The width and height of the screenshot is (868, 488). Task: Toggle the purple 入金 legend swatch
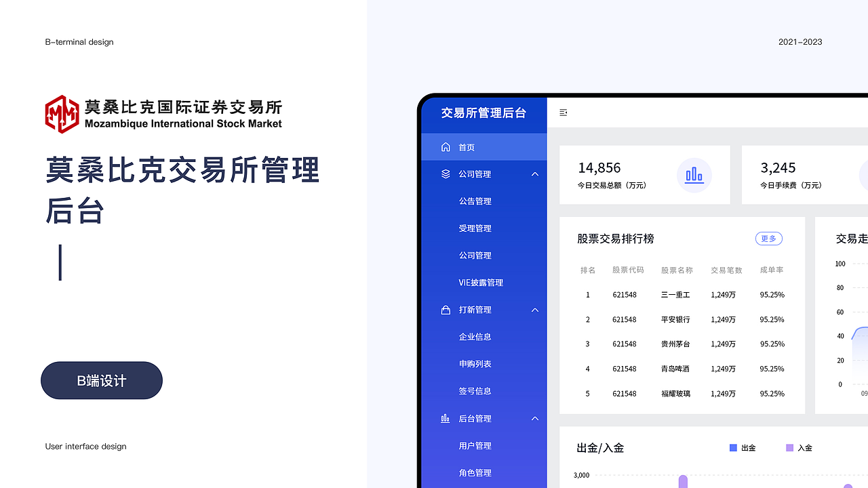[789, 448]
